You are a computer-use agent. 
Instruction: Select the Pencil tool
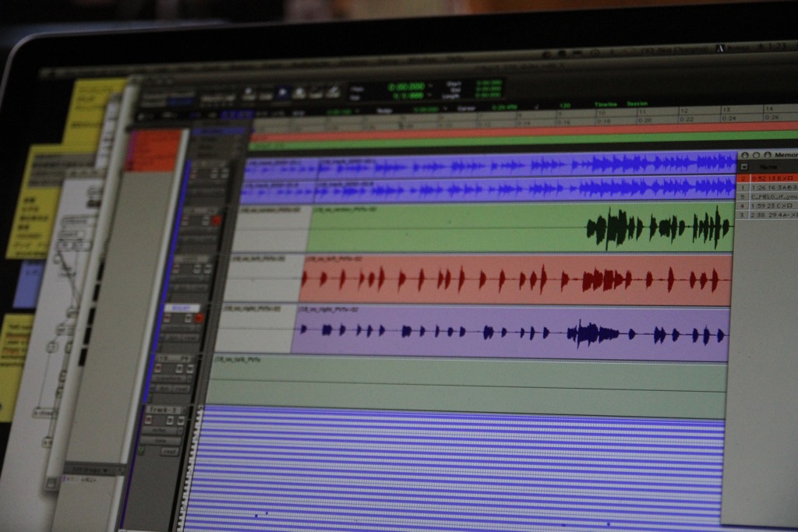334,93
